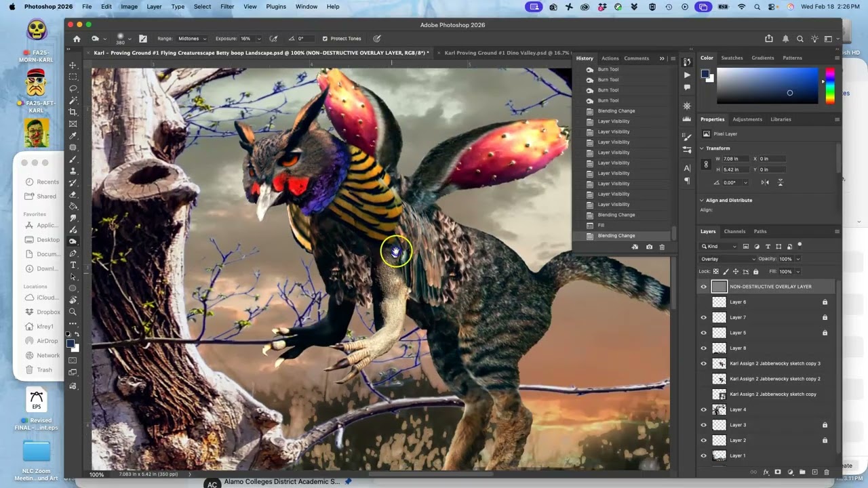The width and height of the screenshot is (868, 488).
Task: Hide the NON-DESTRUCTIVE OVERLAY LAYER
Action: (x=703, y=287)
